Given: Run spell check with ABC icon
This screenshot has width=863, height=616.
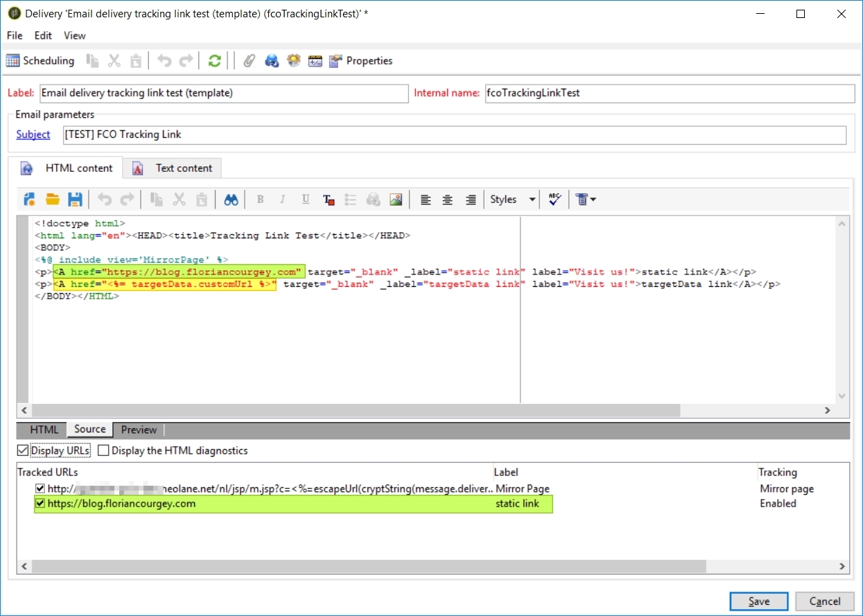Looking at the screenshot, I should point(555,200).
